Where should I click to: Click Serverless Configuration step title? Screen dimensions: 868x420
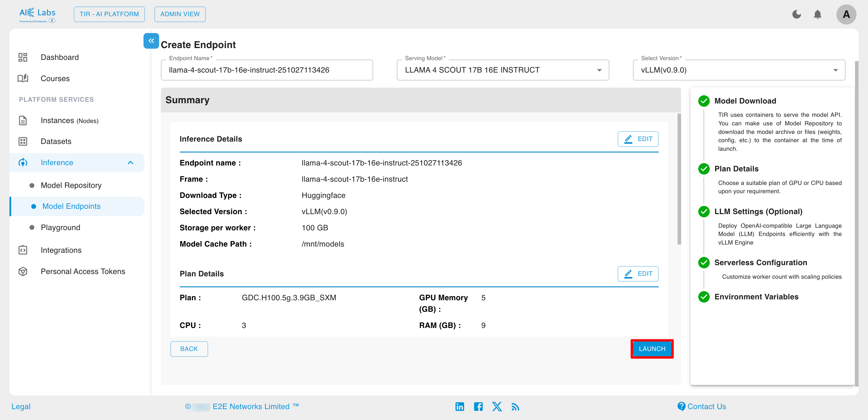[x=761, y=262]
